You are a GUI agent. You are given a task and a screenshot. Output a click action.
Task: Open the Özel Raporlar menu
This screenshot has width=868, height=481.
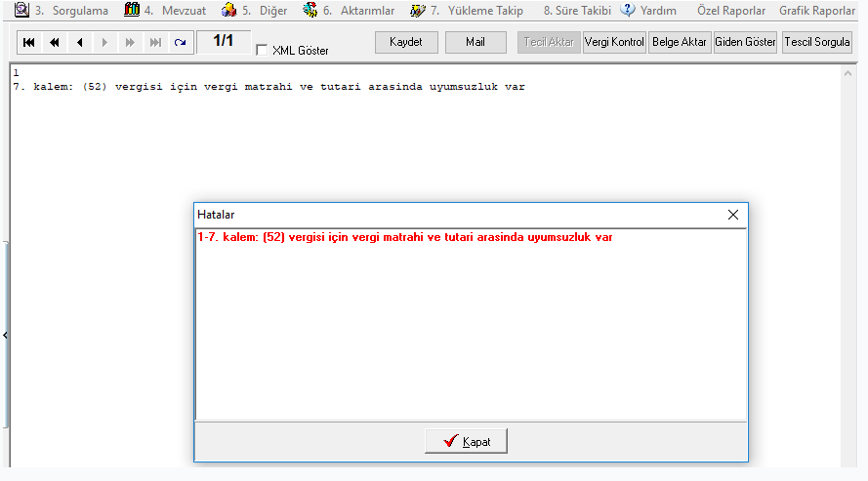(731, 11)
